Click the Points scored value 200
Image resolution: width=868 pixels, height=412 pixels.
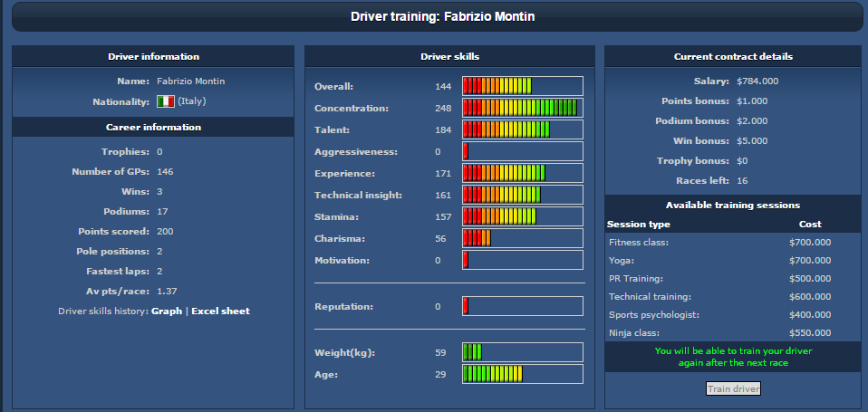(165, 232)
